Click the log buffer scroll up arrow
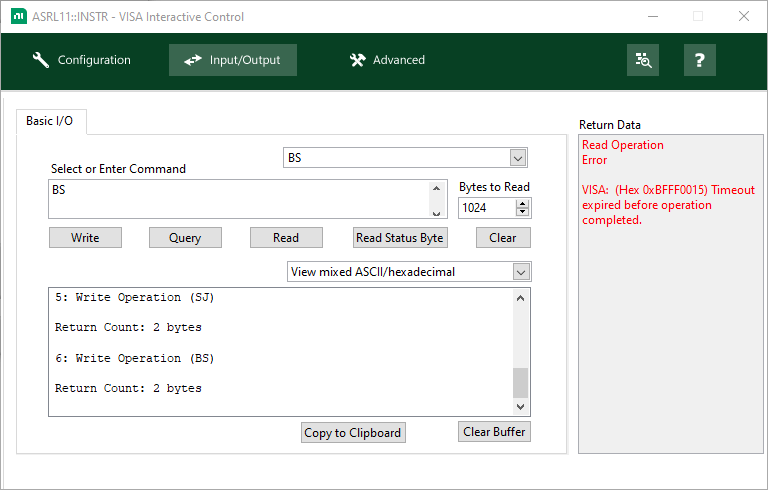This screenshot has width=768, height=490. coord(521,298)
